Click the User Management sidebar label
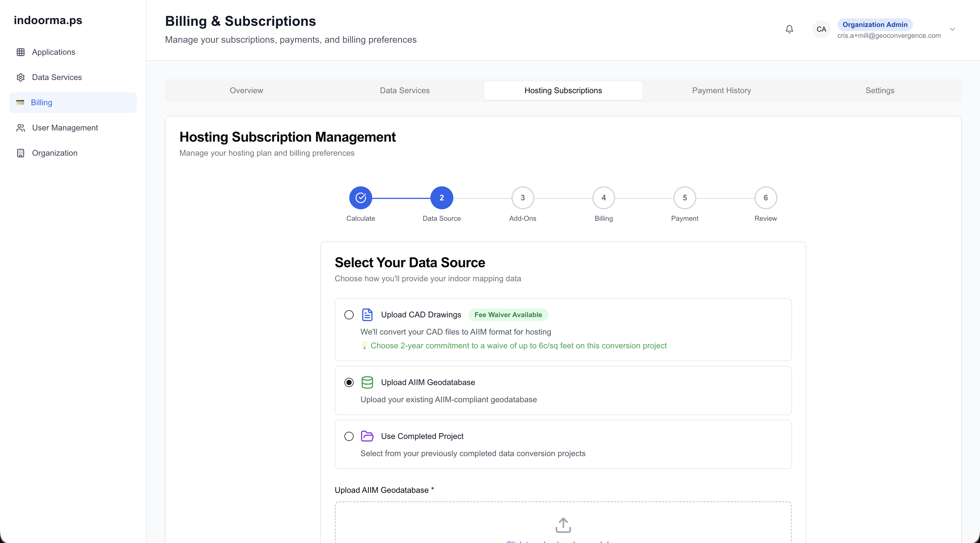Screen dimensions: 980x543 [65, 128]
